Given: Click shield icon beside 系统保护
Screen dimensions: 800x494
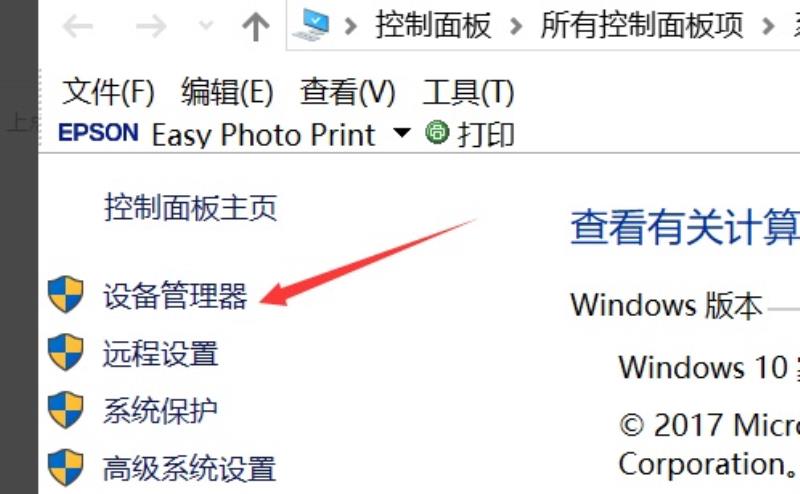Looking at the screenshot, I should [x=65, y=410].
